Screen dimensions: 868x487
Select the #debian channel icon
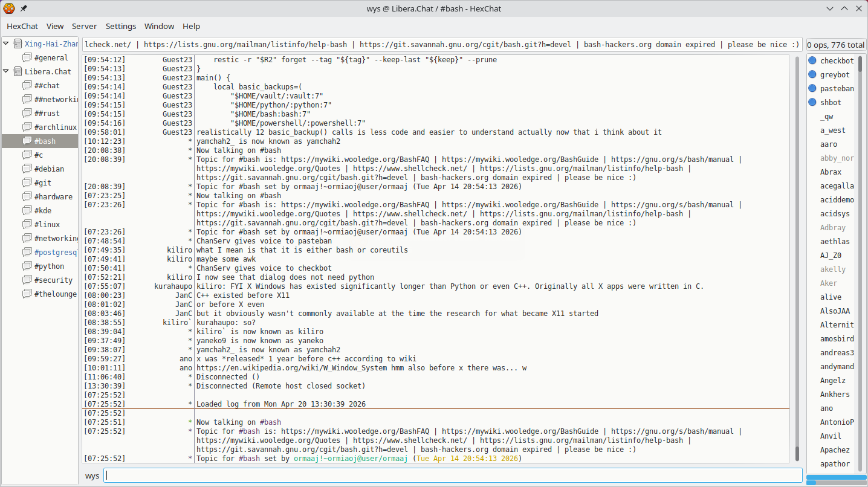pos(27,169)
